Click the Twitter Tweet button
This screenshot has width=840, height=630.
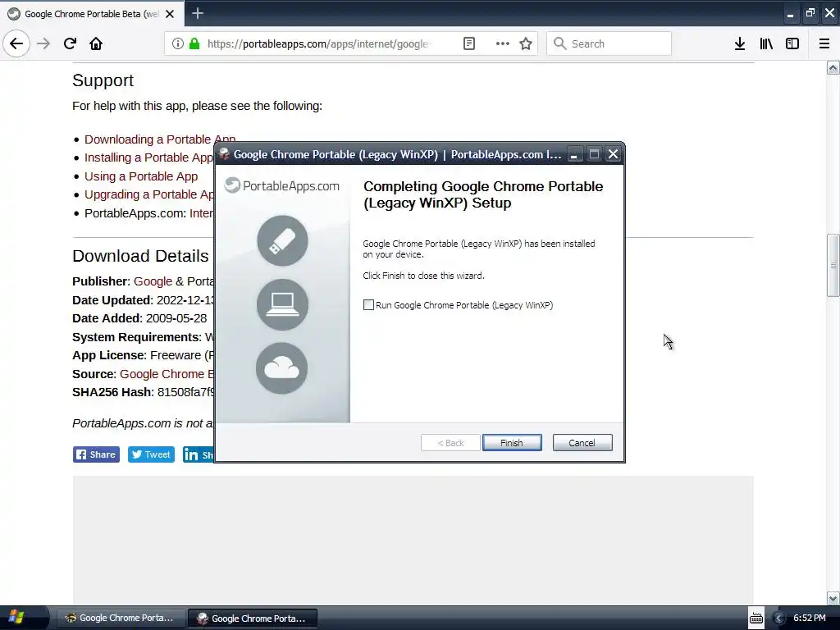click(x=151, y=454)
